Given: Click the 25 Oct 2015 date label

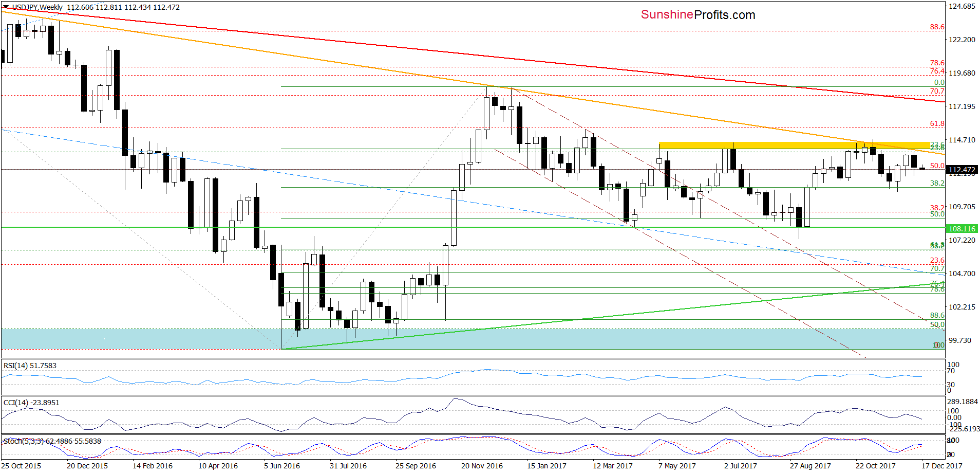Looking at the screenshot, I should coord(21,466).
